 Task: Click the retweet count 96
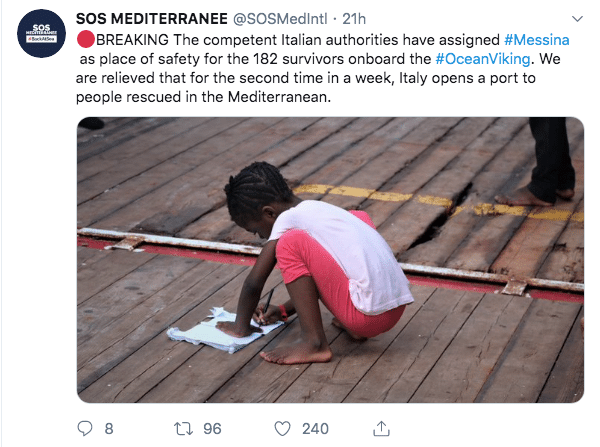[211, 428]
